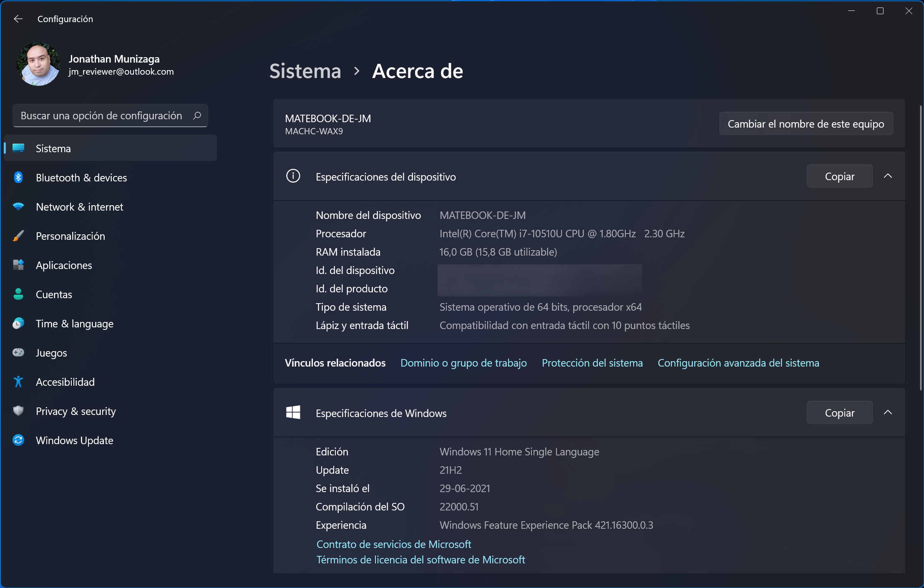The height and width of the screenshot is (588, 924).
Task: Click Cambiar el nombre de este equipo
Action: pyautogui.click(x=806, y=124)
